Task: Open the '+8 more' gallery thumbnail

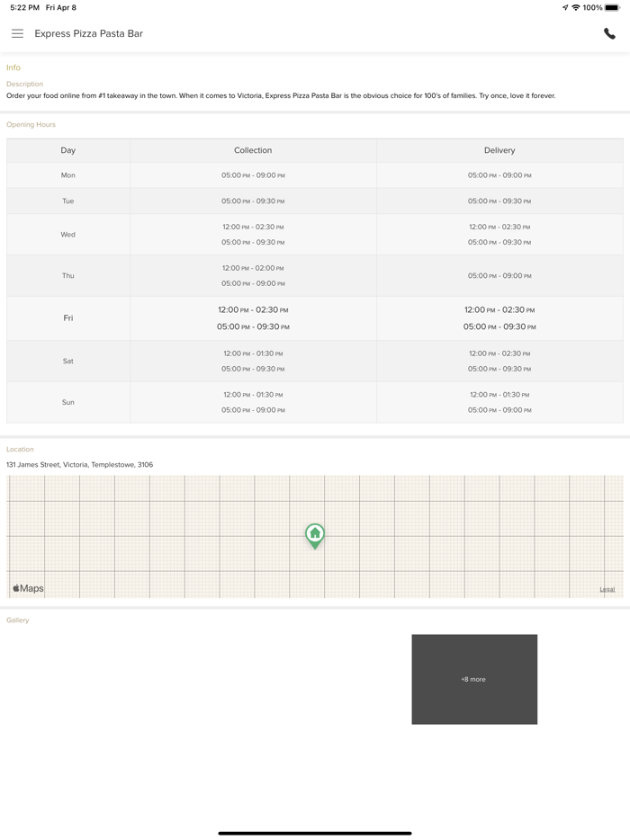Action: (474, 679)
